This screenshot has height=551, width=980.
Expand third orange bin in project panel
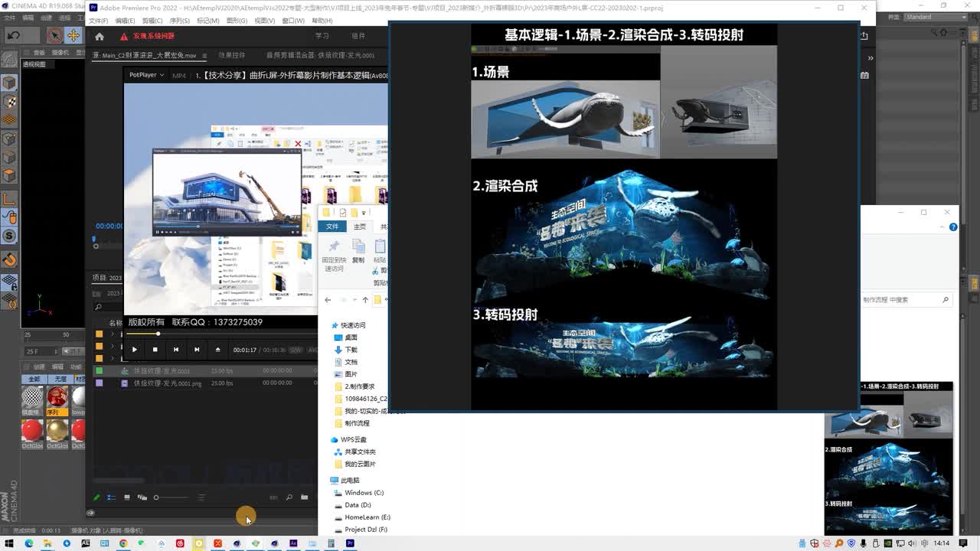(x=113, y=358)
